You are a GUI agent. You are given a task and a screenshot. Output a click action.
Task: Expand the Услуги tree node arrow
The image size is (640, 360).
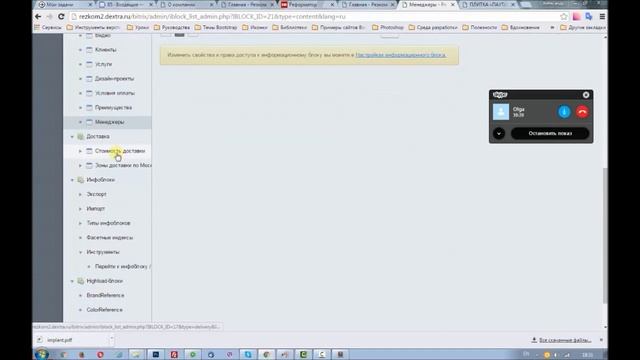[x=80, y=64]
